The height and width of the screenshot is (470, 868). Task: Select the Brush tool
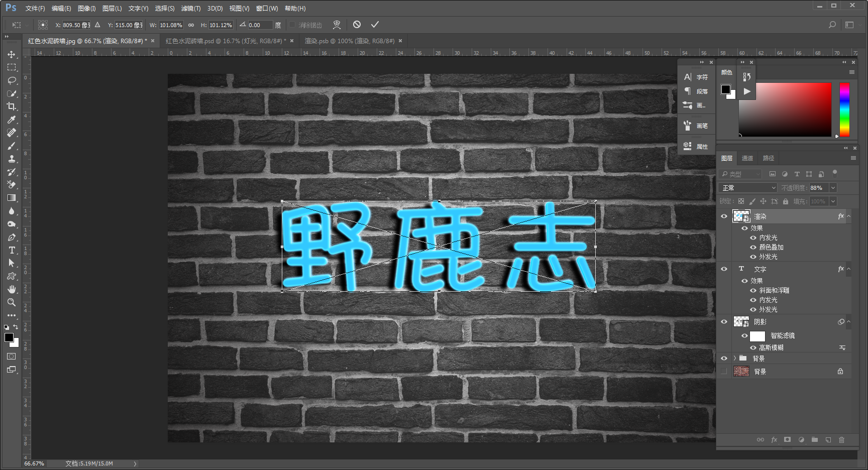coord(12,146)
